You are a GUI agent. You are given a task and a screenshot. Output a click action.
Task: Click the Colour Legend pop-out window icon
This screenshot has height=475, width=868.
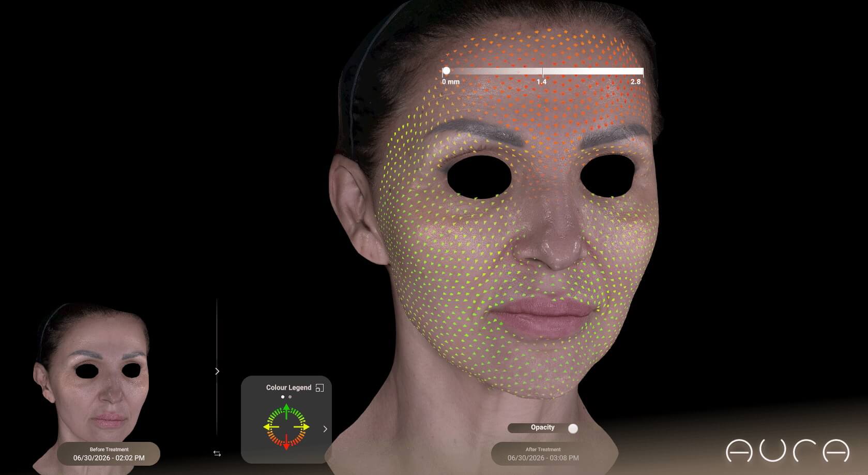coord(319,388)
